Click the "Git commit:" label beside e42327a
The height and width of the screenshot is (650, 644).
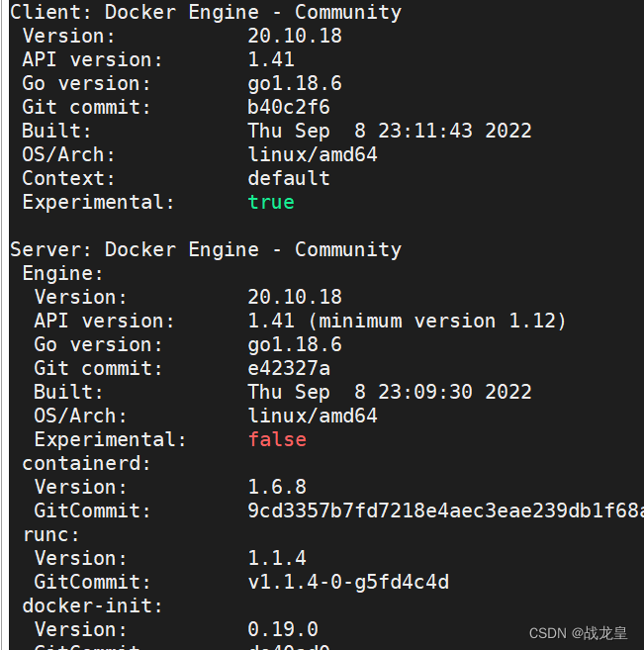point(98,368)
